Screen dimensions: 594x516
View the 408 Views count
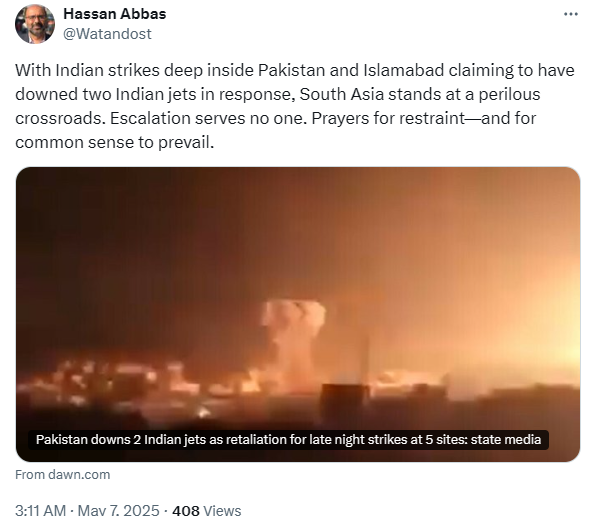click(206, 510)
